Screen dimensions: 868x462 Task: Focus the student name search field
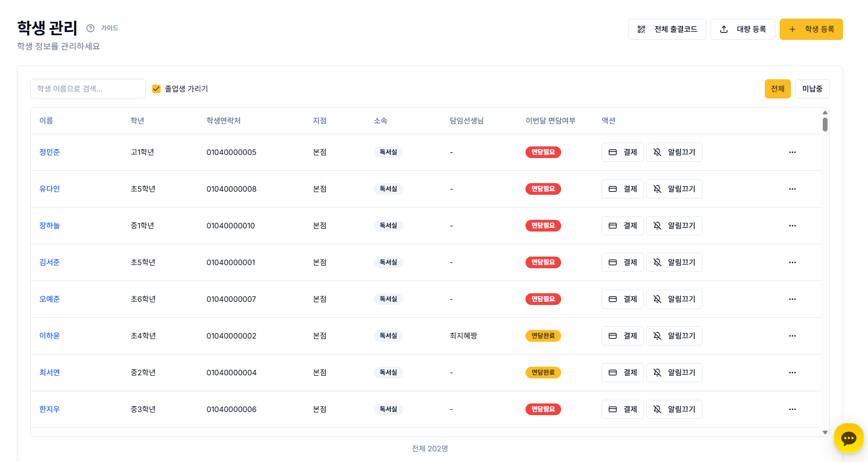(88, 89)
